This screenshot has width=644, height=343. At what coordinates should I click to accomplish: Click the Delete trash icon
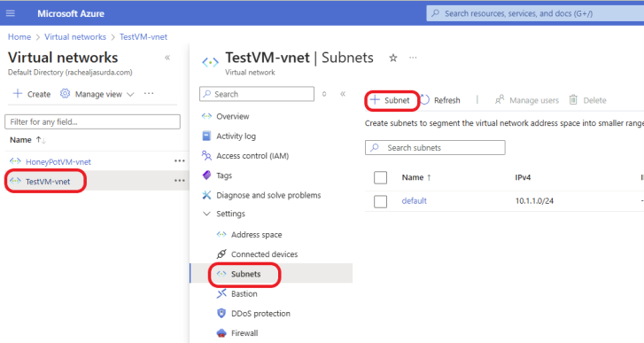[573, 100]
